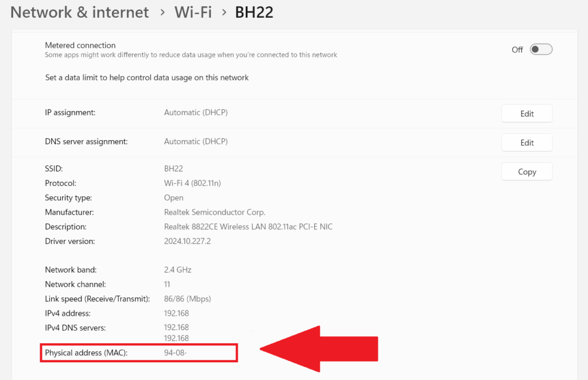Select the SSID value BH22
The height and width of the screenshot is (380, 588).
pyautogui.click(x=172, y=168)
